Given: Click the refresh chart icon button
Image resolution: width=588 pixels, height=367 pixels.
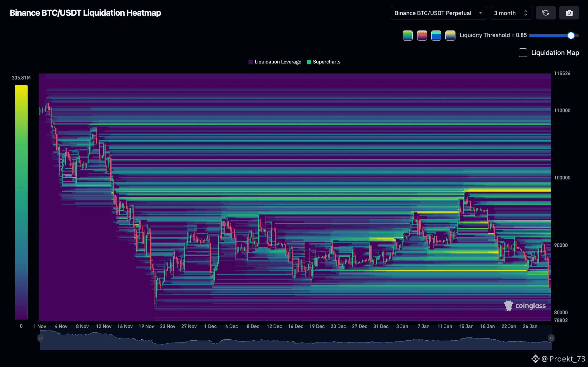Looking at the screenshot, I should coord(546,13).
